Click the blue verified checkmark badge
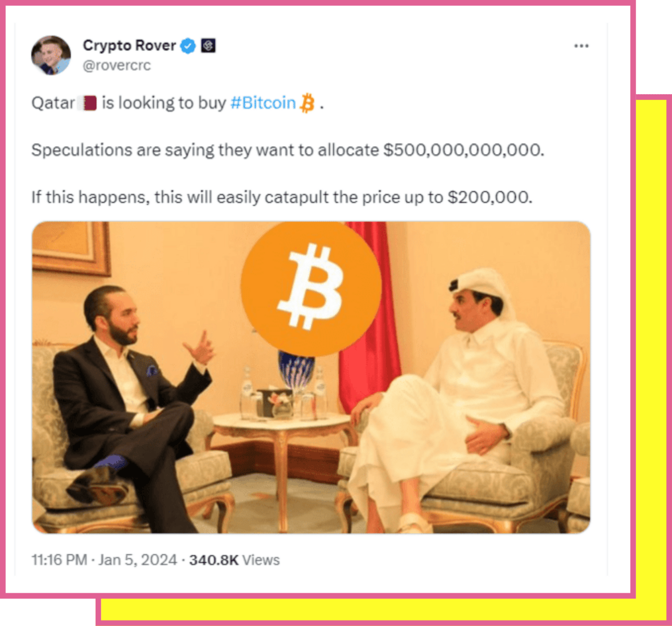The image size is (672, 626). (x=188, y=46)
